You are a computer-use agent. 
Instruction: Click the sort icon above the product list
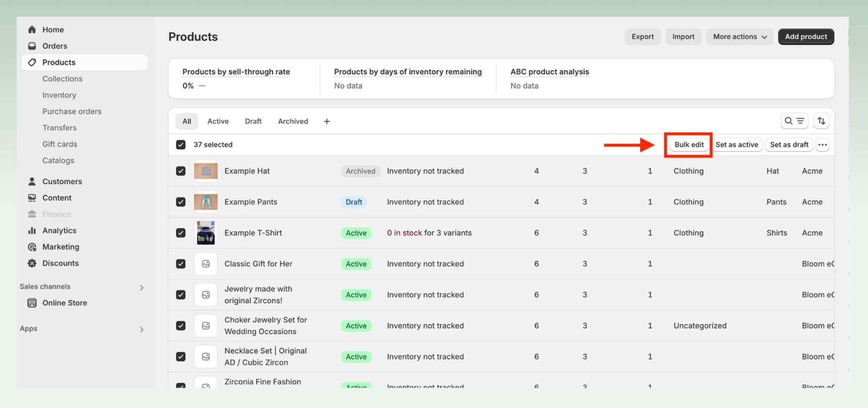click(821, 121)
